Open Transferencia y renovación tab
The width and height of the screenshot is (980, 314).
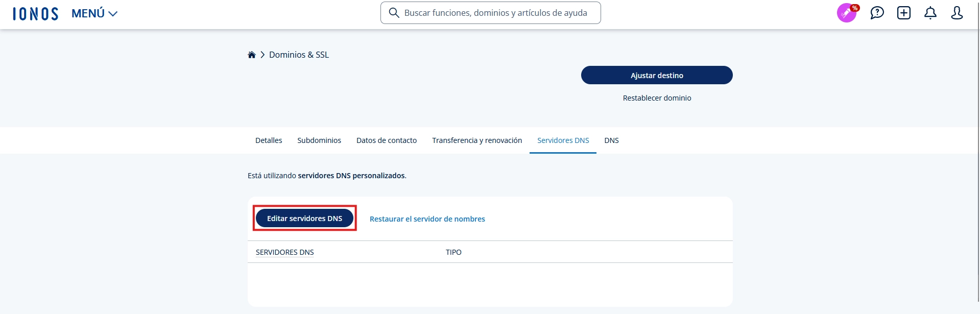pos(477,140)
